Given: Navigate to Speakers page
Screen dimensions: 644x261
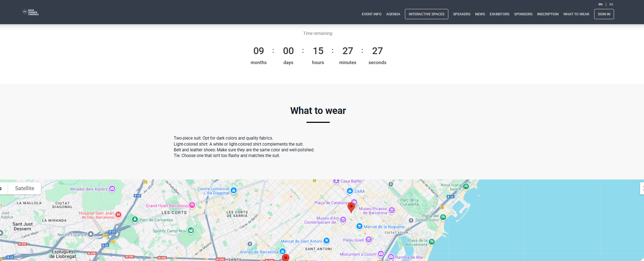Looking at the screenshot, I should (x=462, y=14).
